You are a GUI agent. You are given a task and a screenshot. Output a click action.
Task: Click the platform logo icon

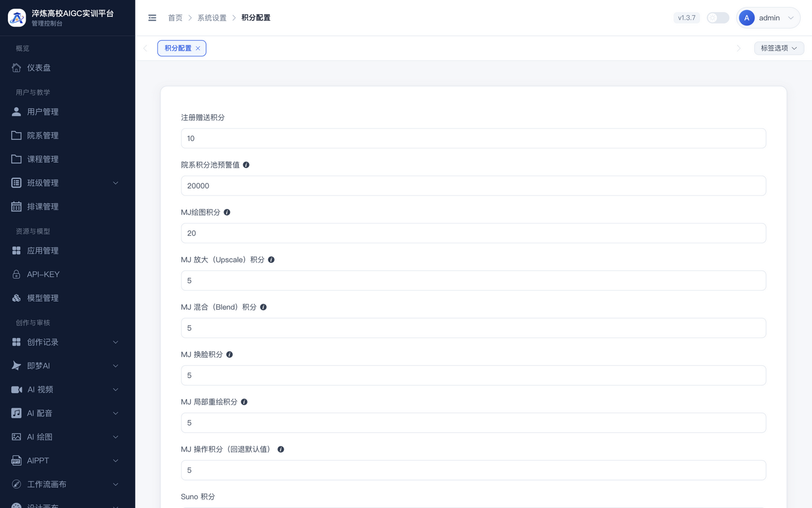coord(17,18)
